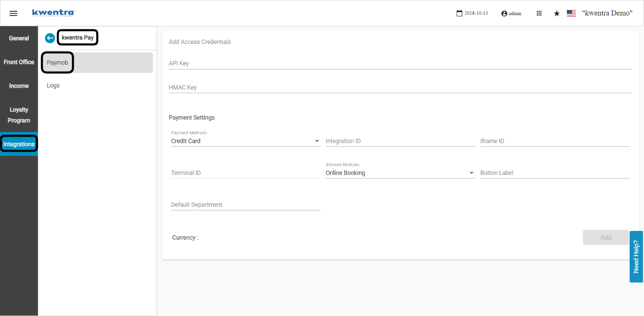Open Logs in the side list
Image resolution: width=644 pixels, height=316 pixels.
tap(97, 85)
